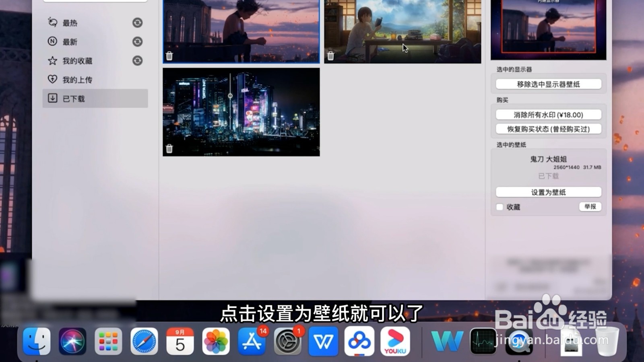Viewport: 644px width, 362px height.
Task: Click 移除选中显示器壁纸 button
Action: point(549,84)
